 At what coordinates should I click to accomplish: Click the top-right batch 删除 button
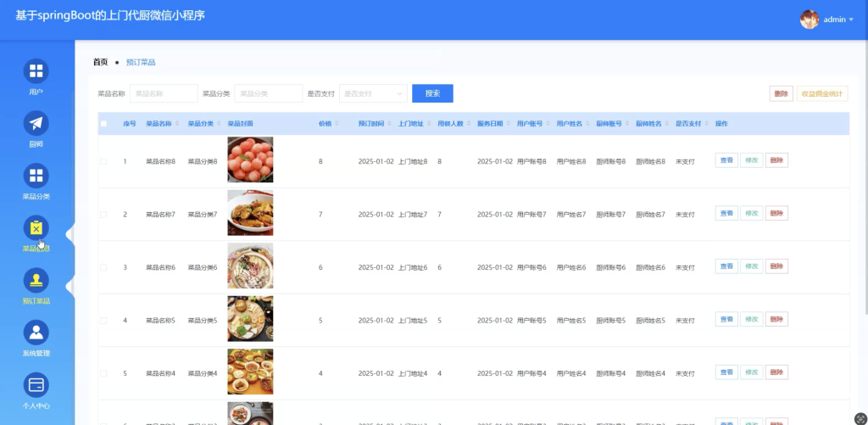781,93
